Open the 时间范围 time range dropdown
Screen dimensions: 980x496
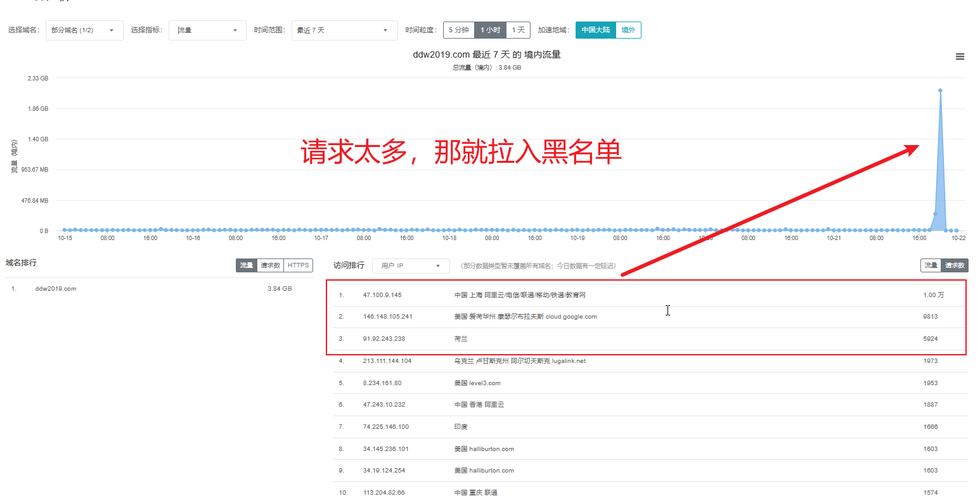tap(344, 30)
